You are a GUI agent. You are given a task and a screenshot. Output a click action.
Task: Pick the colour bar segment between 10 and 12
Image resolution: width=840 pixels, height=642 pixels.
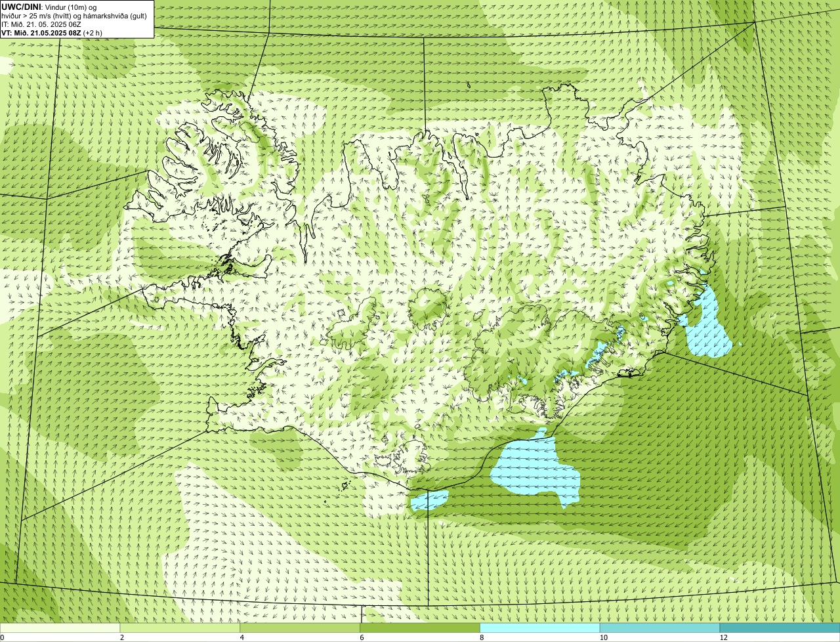pyautogui.click(x=660, y=628)
